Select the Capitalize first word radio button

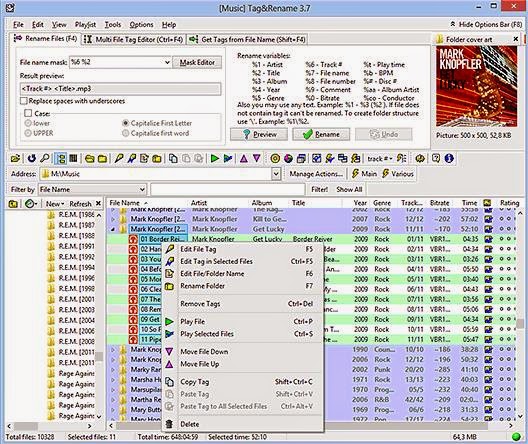[126, 133]
